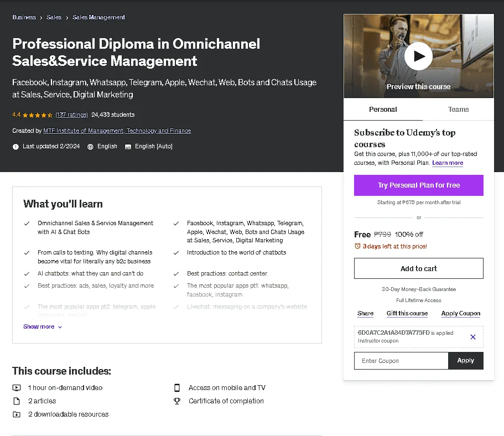Play the course preview video
Viewport: 504px width, 436px height.
[418, 56]
